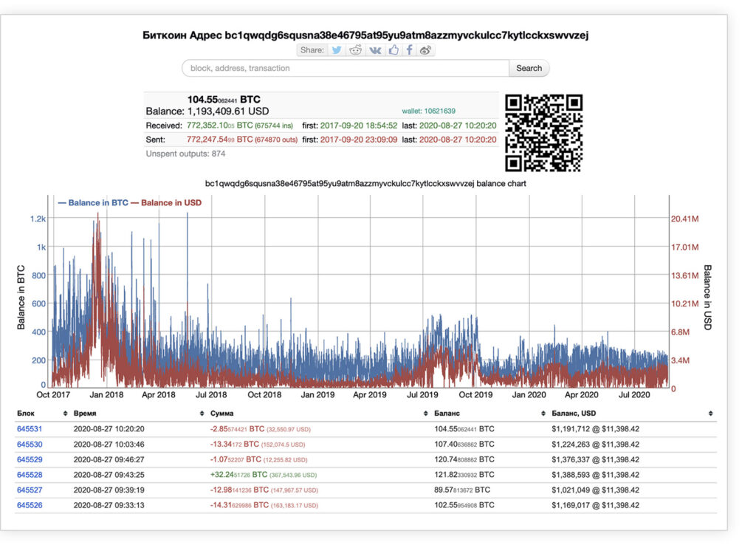The height and width of the screenshot is (545, 756).
Task: Click the $1,021,049 @ $11,398.42 cell
Action: 596,490
